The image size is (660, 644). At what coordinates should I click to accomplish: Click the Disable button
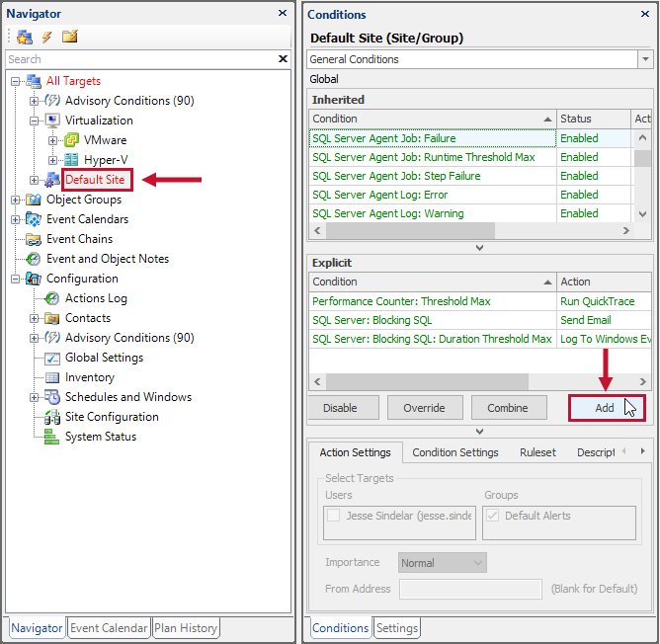pos(344,408)
